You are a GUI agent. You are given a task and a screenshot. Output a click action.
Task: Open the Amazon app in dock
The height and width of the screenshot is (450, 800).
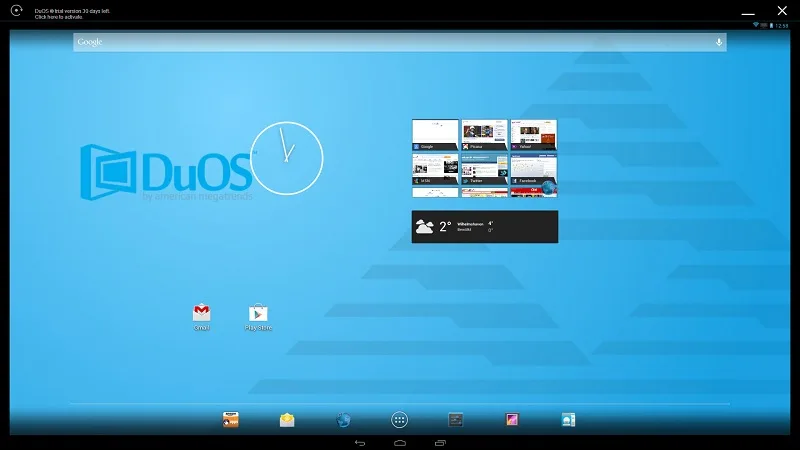tap(231, 419)
